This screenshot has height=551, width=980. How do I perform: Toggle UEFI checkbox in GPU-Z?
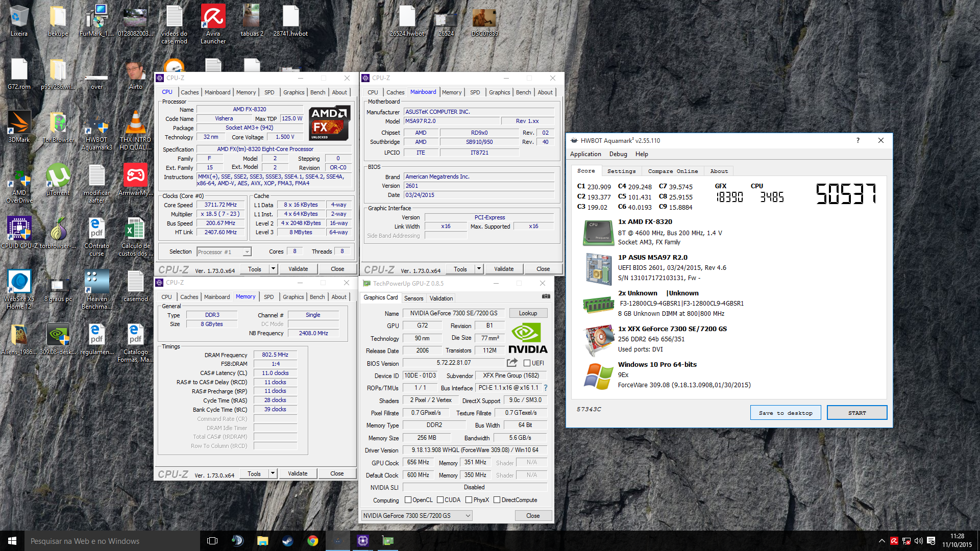pyautogui.click(x=527, y=363)
